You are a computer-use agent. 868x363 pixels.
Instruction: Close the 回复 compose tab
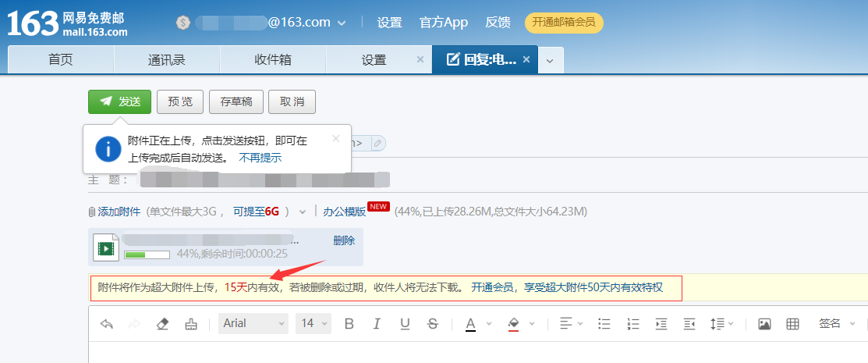pyautogui.click(x=526, y=59)
